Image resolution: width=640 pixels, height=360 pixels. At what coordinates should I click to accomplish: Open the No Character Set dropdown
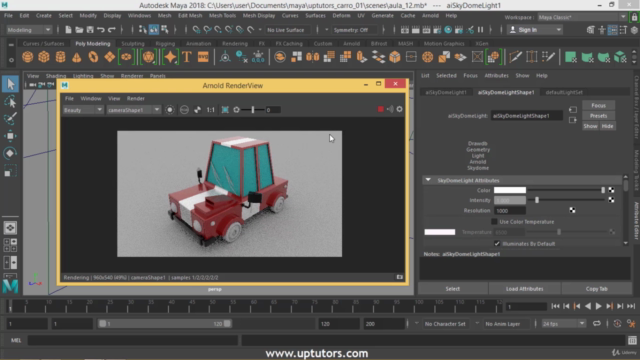click(x=445, y=324)
